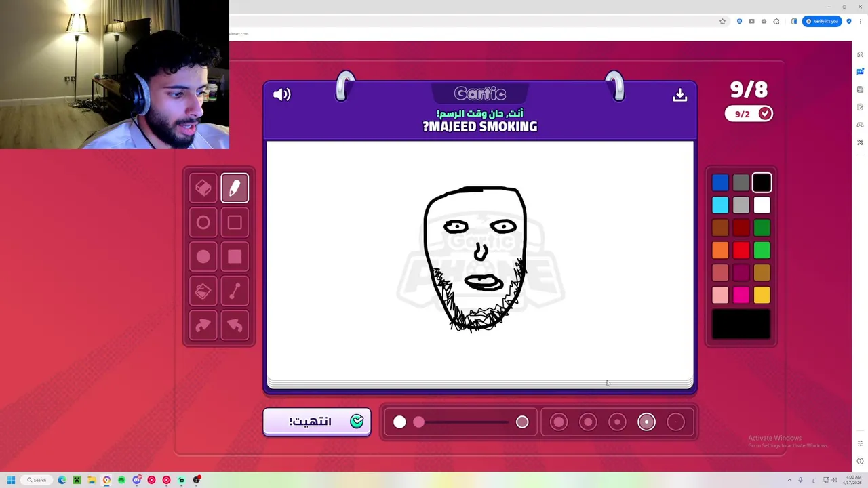868x488 pixels.
Task: Click the done button انتهيت!
Action: [x=317, y=422]
